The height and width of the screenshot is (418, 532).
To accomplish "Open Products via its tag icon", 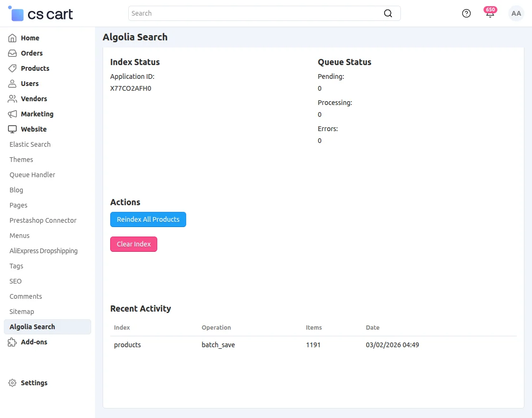I will 13,68.
